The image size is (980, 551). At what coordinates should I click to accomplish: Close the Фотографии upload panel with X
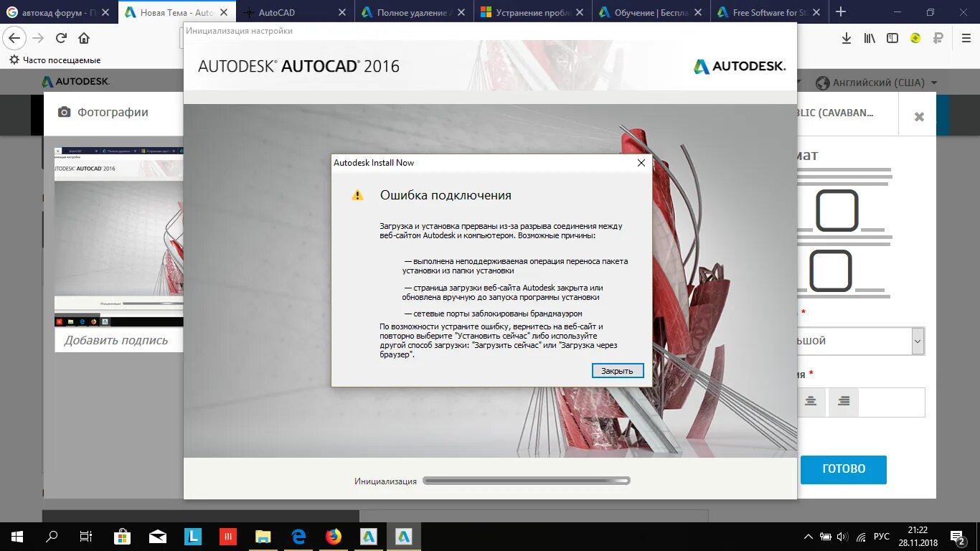(x=919, y=117)
